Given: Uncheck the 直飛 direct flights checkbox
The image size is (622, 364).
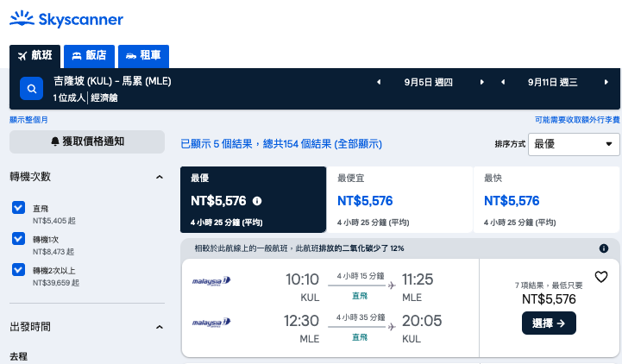Looking at the screenshot, I should 18,207.
